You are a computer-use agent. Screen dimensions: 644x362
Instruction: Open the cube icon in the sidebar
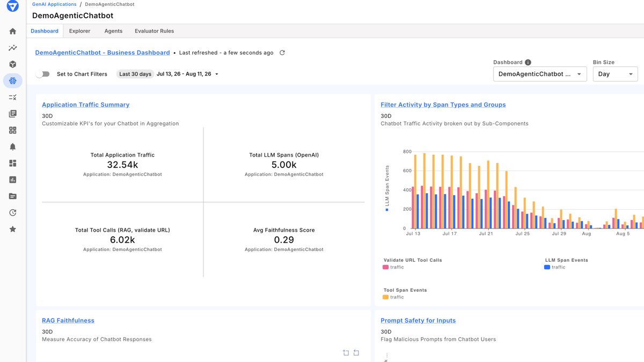pyautogui.click(x=13, y=64)
